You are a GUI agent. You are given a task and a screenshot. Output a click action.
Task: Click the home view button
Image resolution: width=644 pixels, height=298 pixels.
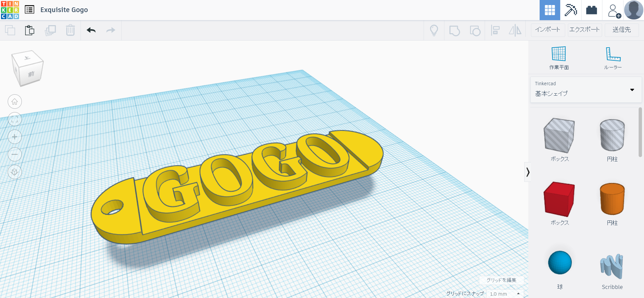[x=15, y=102]
